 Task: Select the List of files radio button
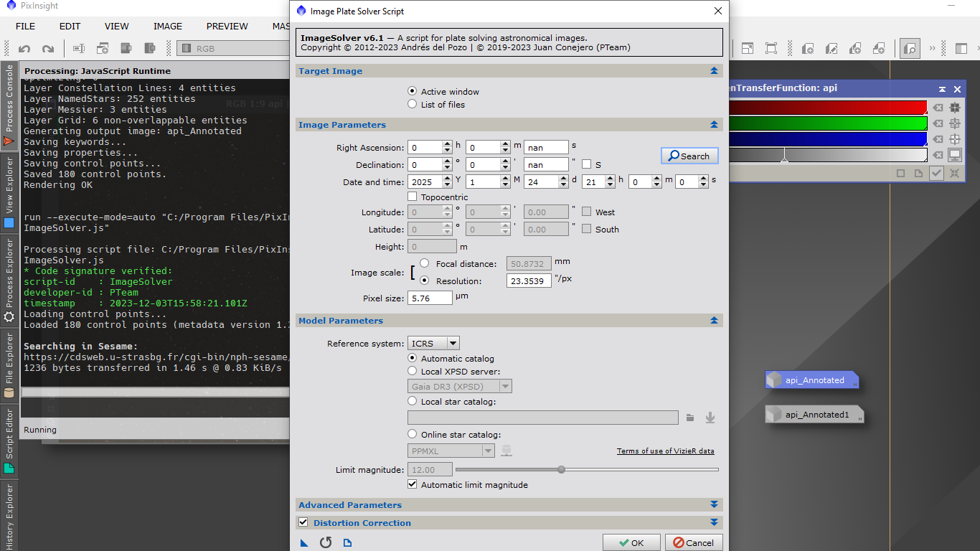click(412, 105)
